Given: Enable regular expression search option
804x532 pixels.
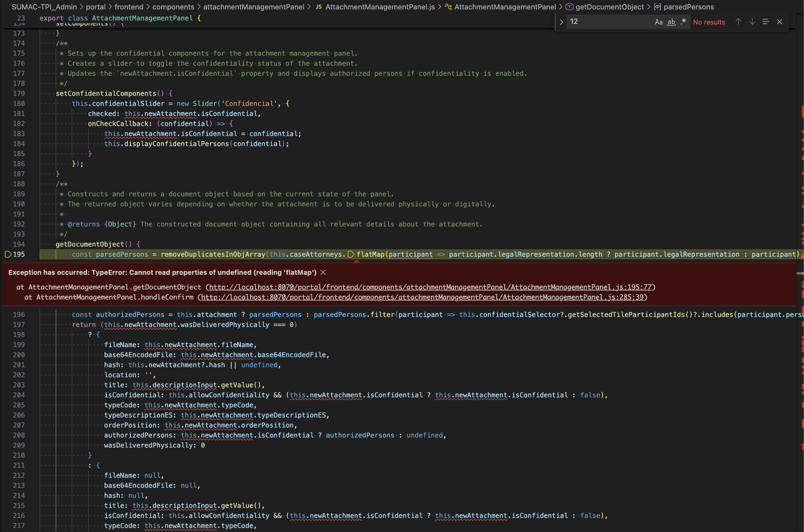Looking at the screenshot, I should (683, 22).
